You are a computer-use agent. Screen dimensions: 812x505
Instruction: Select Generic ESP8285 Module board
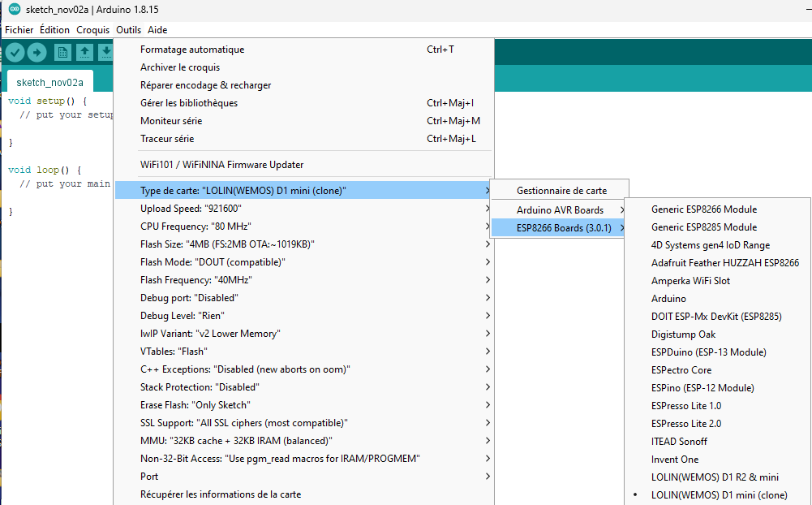click(717, 227)
